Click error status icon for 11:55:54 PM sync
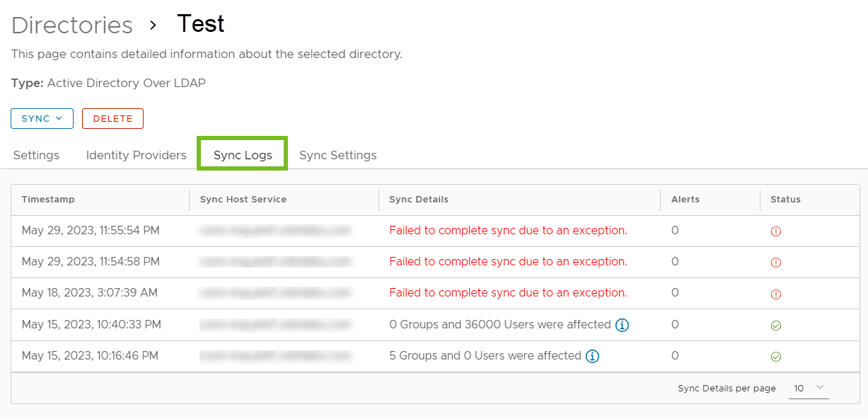This screenshot has height=419, width=868. point(775,231)
